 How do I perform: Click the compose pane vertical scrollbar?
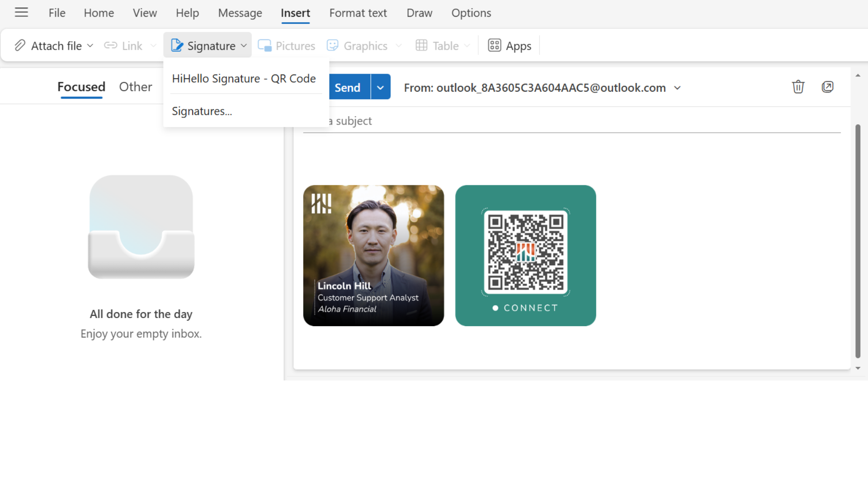858,241
